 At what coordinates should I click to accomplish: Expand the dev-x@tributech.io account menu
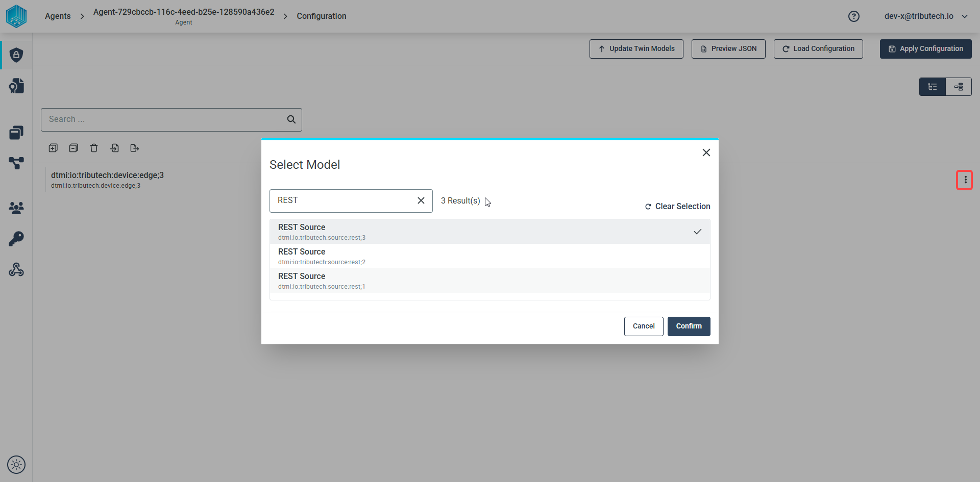click(926, 16)
